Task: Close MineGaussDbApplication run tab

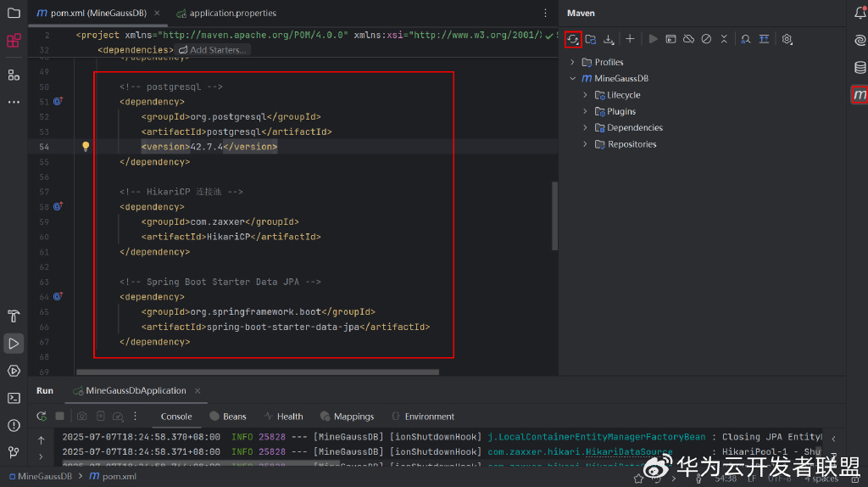Action: click(198, 390)
